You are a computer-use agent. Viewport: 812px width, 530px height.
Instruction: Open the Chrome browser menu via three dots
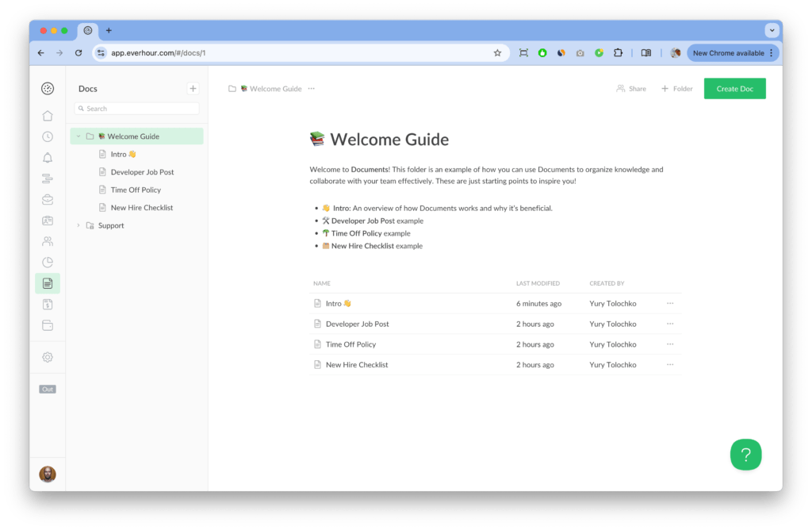pyautogui.click(x=770, y=52)
